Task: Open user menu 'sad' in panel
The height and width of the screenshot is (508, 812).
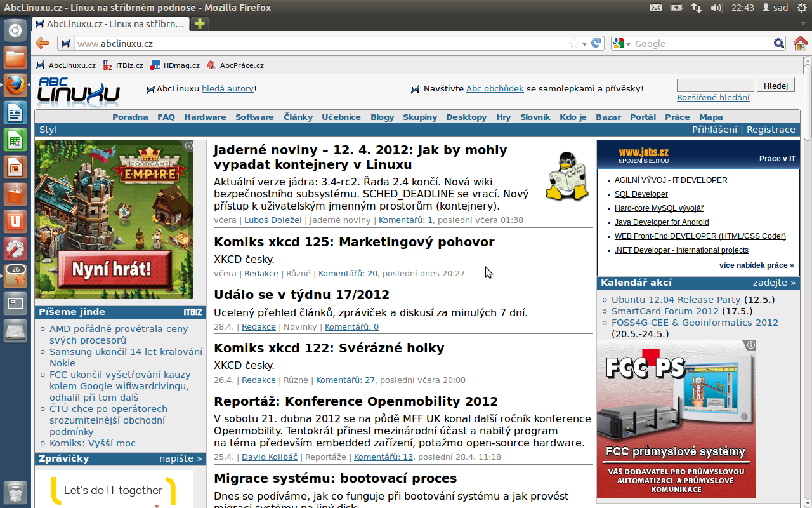Action: (x=775, y=8)
